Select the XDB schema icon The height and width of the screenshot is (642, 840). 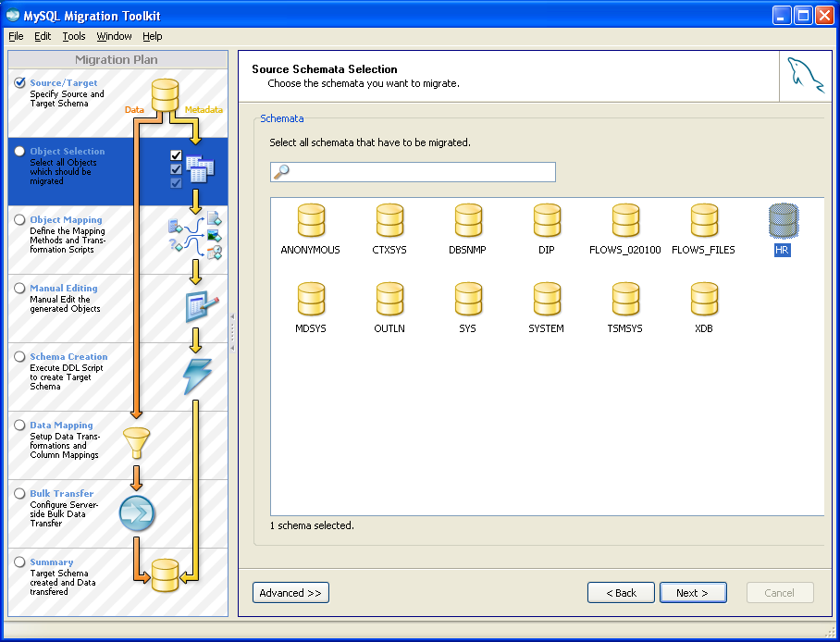(x=704, y=299)
